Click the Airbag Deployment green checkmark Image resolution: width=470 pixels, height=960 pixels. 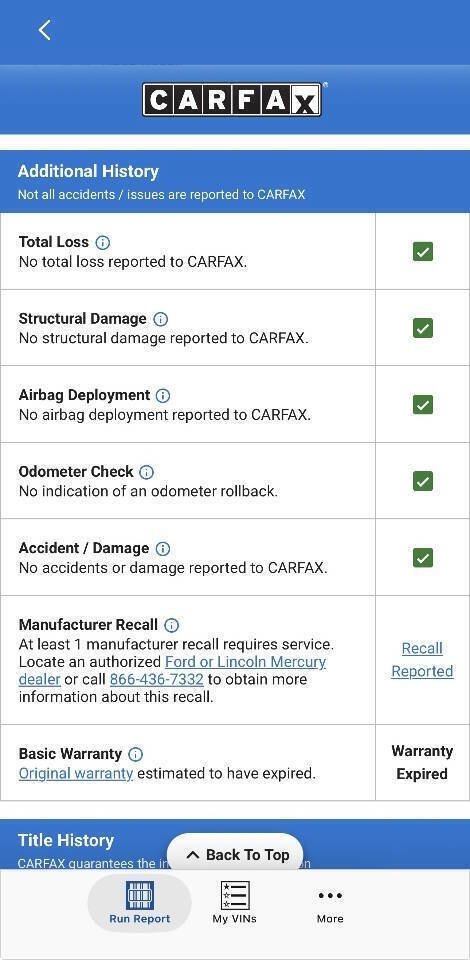[x=423, y=405]
